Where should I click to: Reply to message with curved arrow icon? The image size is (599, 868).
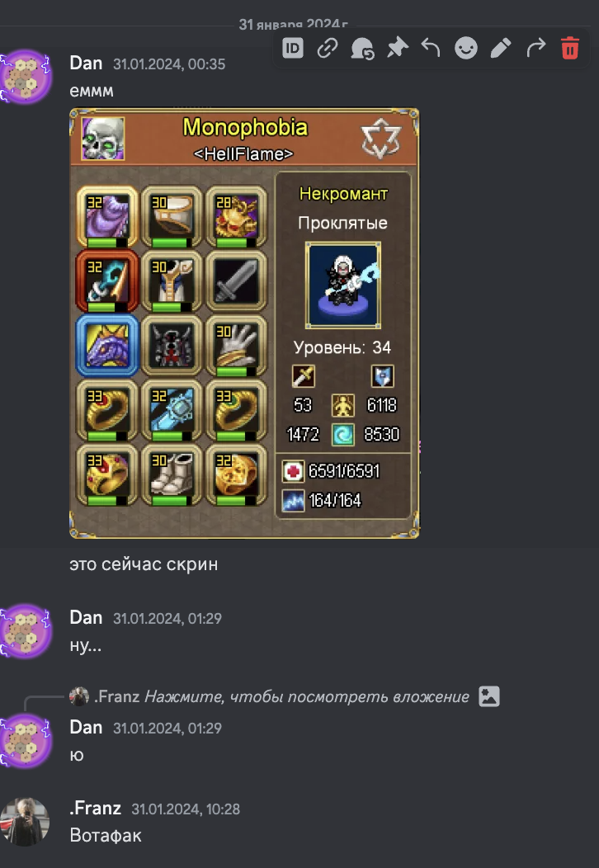click(431, 48)
